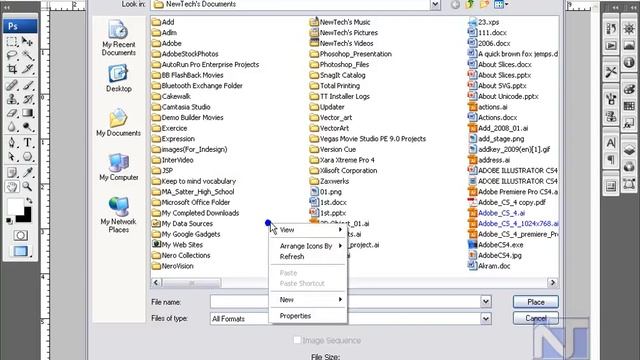640x360 pixels.
Task: Click the file list scroll right arrow
Action: coord(552,282)
